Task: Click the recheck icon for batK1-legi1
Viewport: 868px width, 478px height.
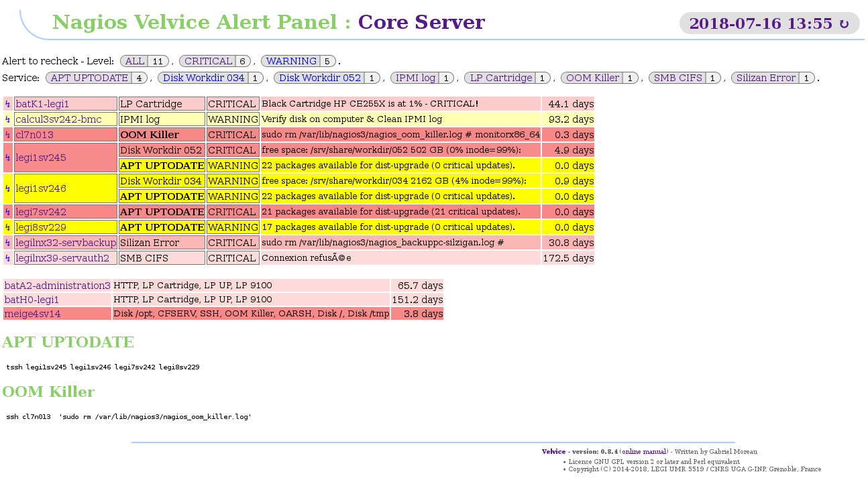Action: (x=8, y=104)
